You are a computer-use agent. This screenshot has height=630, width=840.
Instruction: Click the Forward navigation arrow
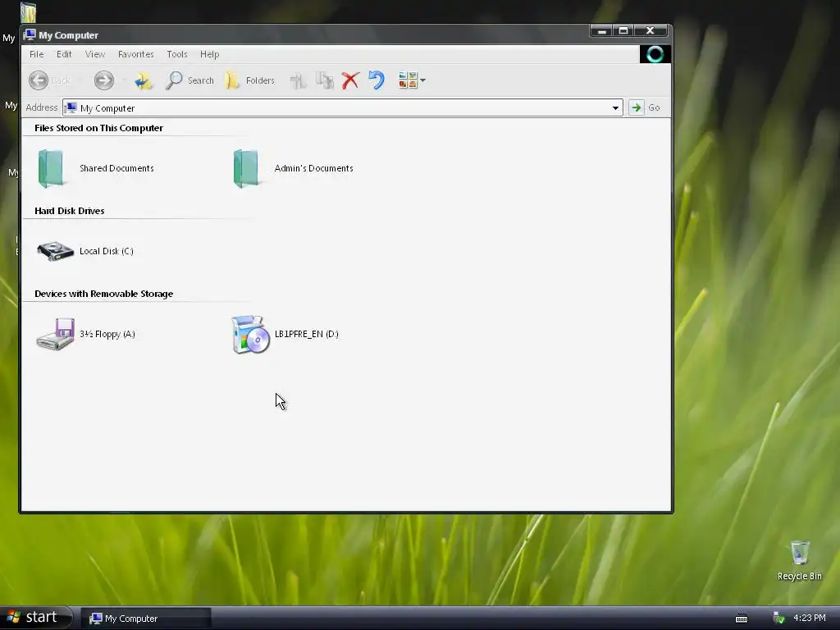pyautogui.click(x=104, y=80)
